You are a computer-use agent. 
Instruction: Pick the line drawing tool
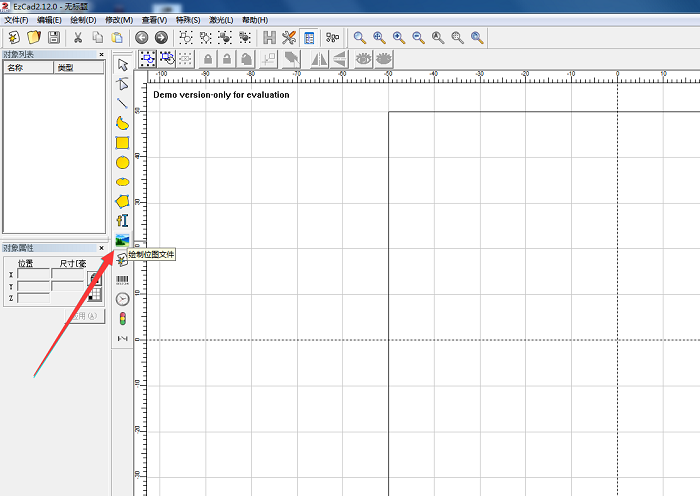[x=122, y=103]
